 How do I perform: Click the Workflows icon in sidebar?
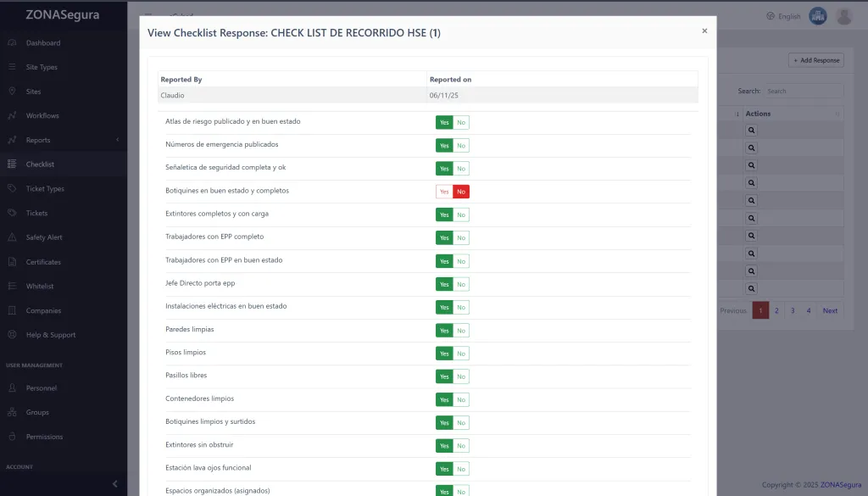[x=12, y=115]
